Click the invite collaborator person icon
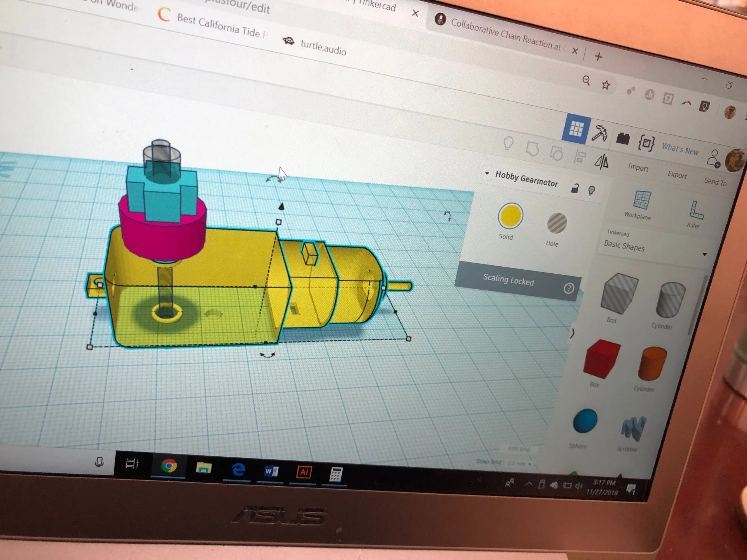Image resolution: width=747 pixels, height=560 pixels. click(714, 159)
